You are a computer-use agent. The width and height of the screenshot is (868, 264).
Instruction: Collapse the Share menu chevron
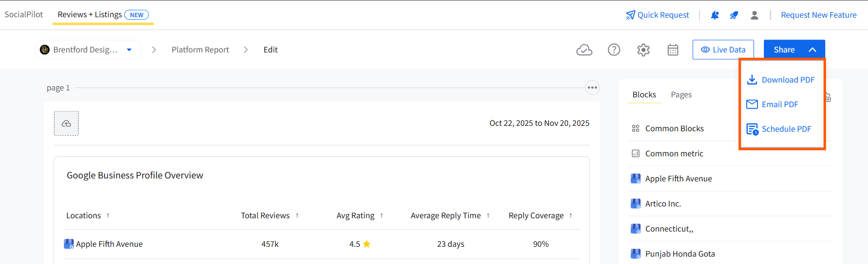pos(812,50)
